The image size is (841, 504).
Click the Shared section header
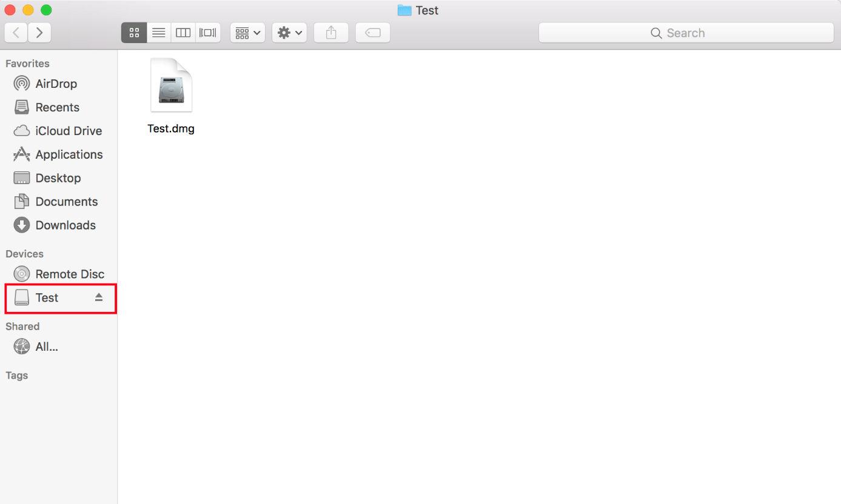tap(22, 327)
